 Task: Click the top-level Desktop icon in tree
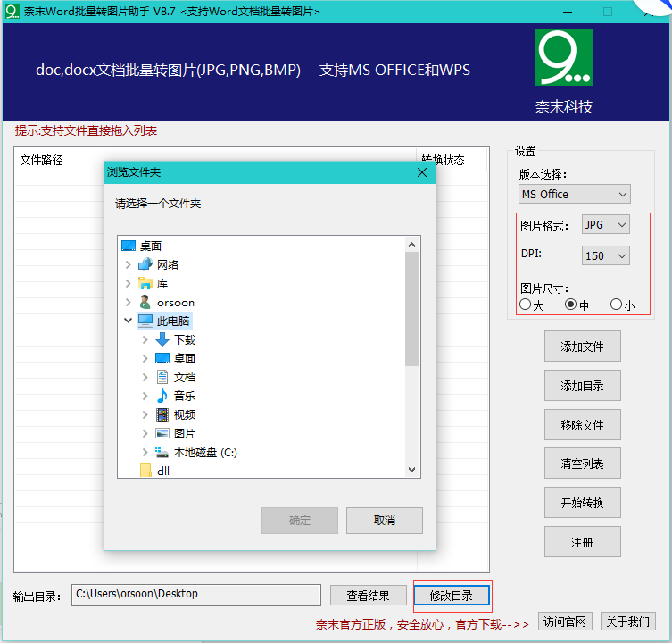(x=129, y=246)
